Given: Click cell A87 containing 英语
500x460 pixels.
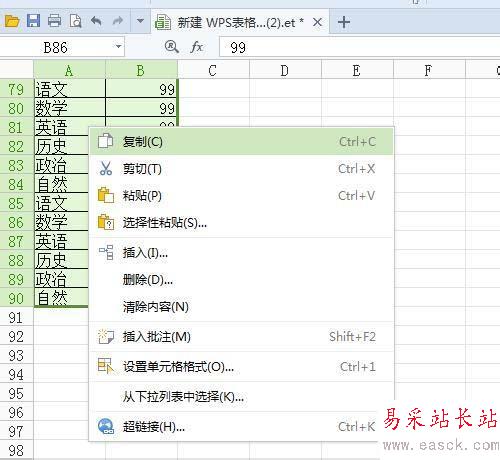Looking at the screenshot, I should tap(62, 241).
